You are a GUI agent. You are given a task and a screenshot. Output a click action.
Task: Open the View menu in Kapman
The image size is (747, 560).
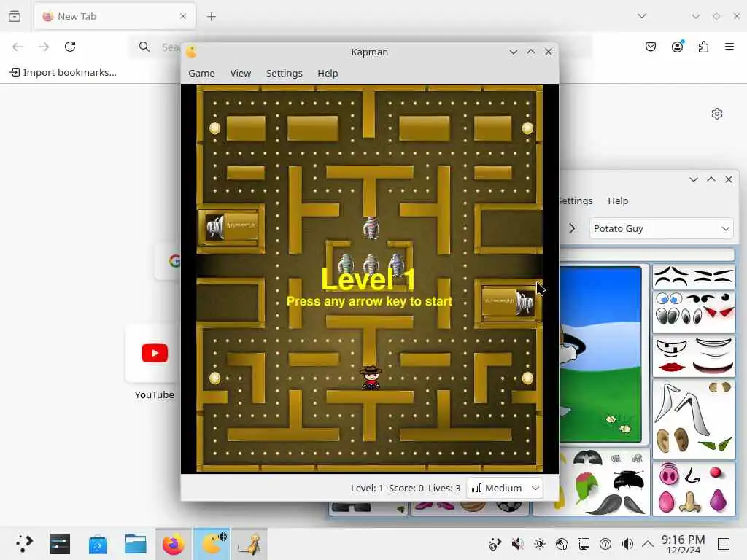point(240,74)
